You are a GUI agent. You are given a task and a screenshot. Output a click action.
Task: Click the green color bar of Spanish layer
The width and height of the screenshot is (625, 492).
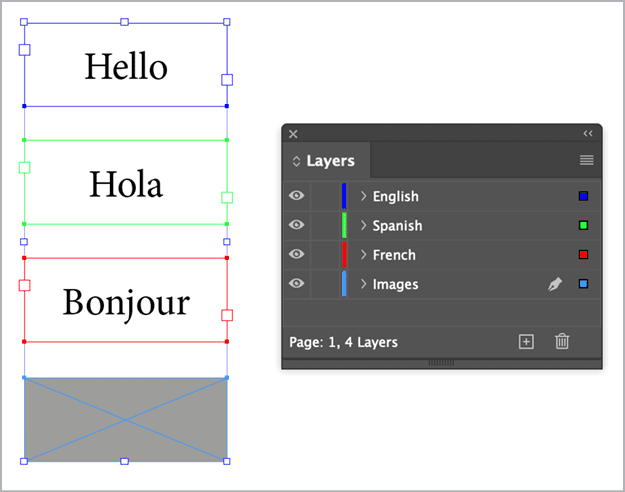pyautogui.click(x=344, y=225)
